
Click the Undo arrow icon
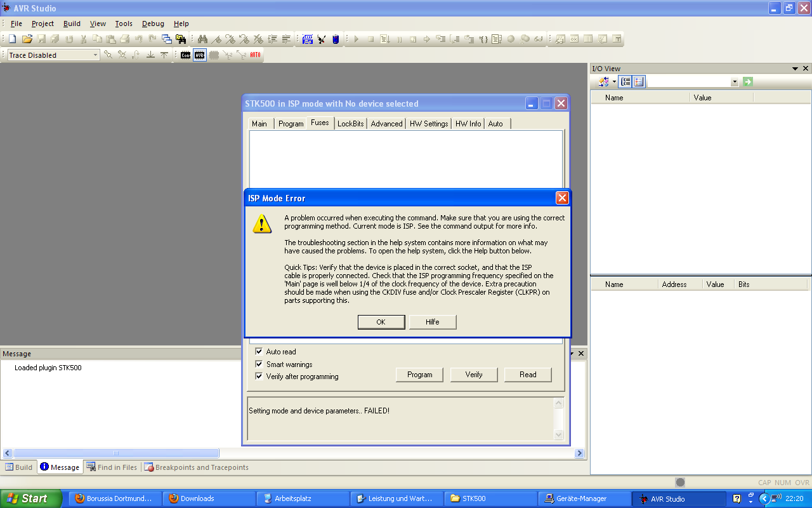(x=138, y=39)
